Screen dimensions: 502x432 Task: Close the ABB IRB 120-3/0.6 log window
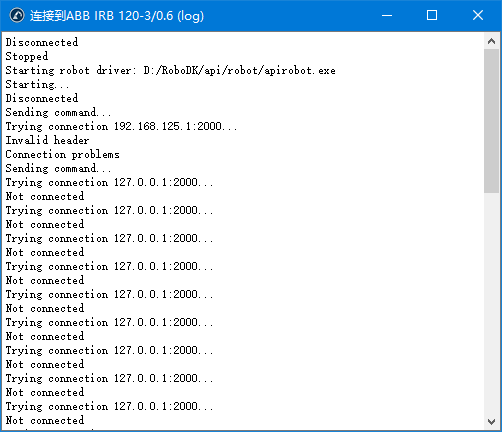coord(478,15)
